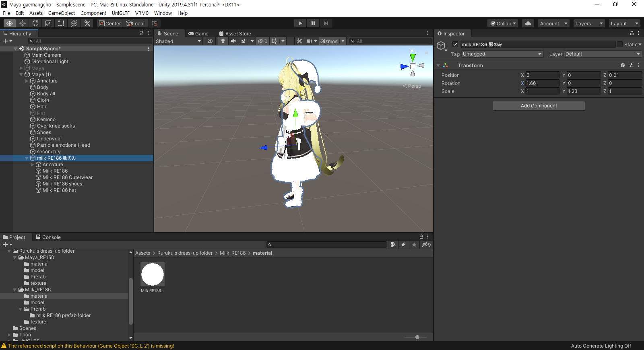Switch to the Asset Store tab
Viewport: 644px width, 350px height.
click(235, 33)
